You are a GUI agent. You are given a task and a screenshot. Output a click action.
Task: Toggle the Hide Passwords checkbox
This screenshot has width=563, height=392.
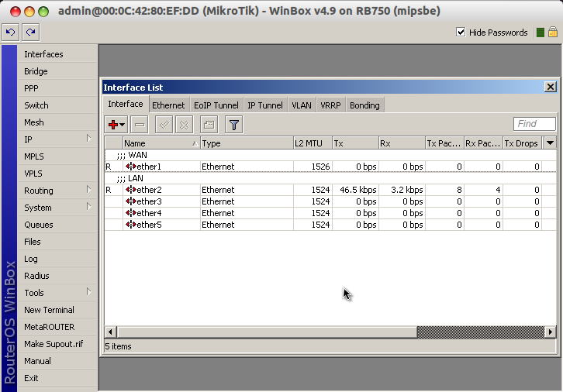pos(461,33)
